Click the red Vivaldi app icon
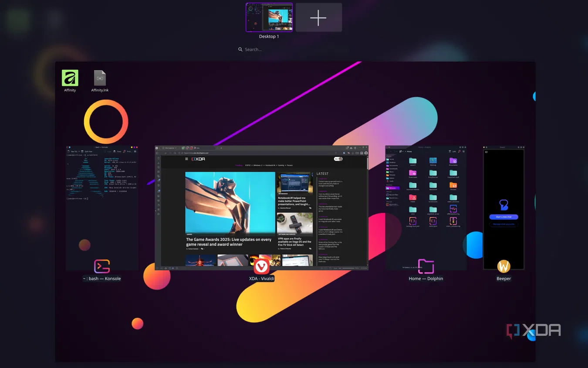The height and width of the screenshot is (368, 588). click(261, 266)
